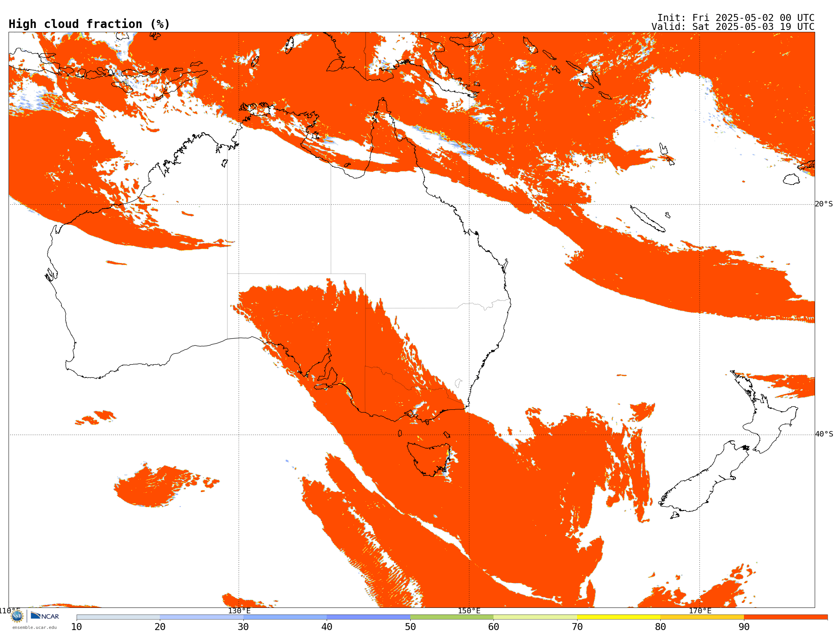
Task: Click the 150°E longitude label
Action: pos(469,611)
